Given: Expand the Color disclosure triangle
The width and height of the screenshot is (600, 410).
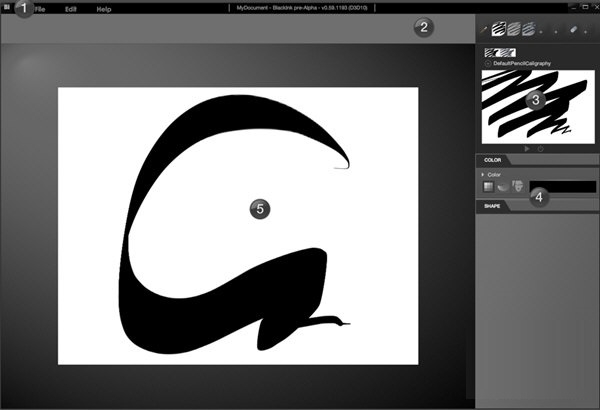Looking at the screenshot, I should click(x=482, y=174).
